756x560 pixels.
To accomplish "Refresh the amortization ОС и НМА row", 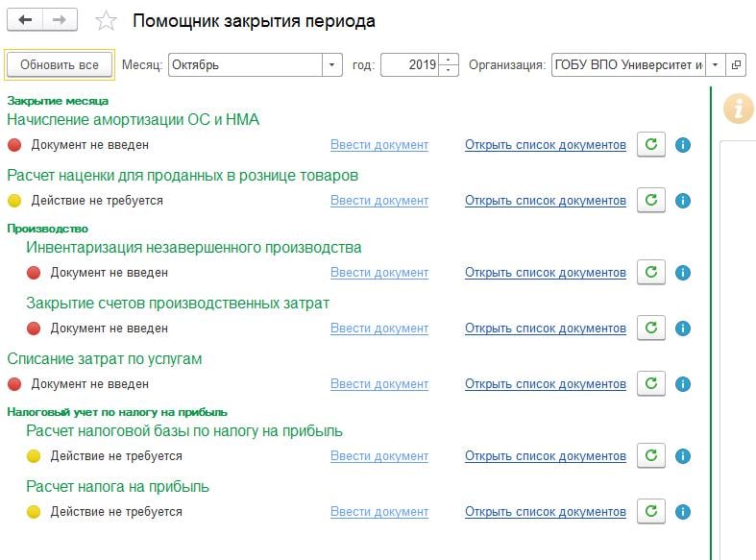I will 651,145.
